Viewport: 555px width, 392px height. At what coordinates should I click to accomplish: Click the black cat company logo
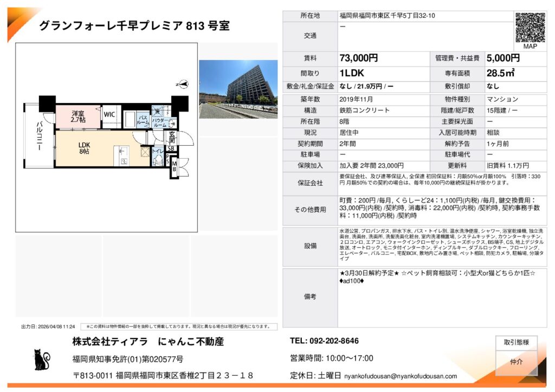tap(42, 361)
